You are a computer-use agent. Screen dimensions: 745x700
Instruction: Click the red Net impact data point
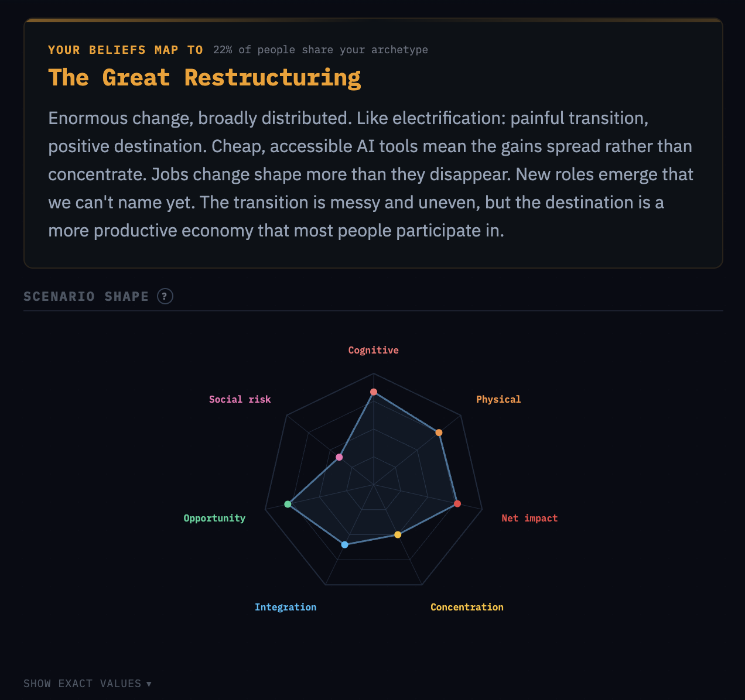point(457,503)
